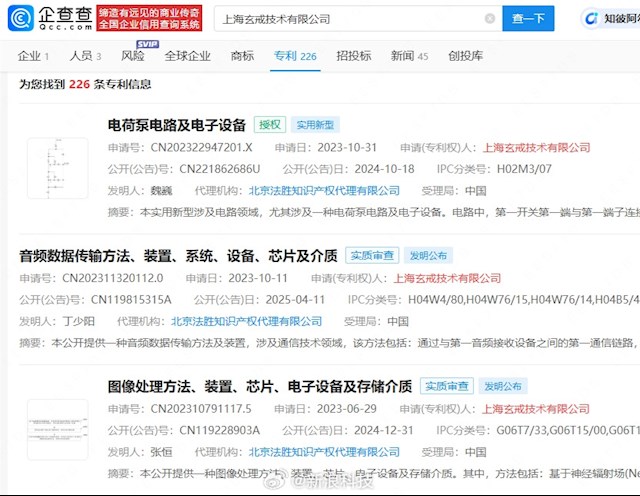Open the 图像处理方法 patent title
The width and height of the screenshot is (640, 496).
click(260, 386)
